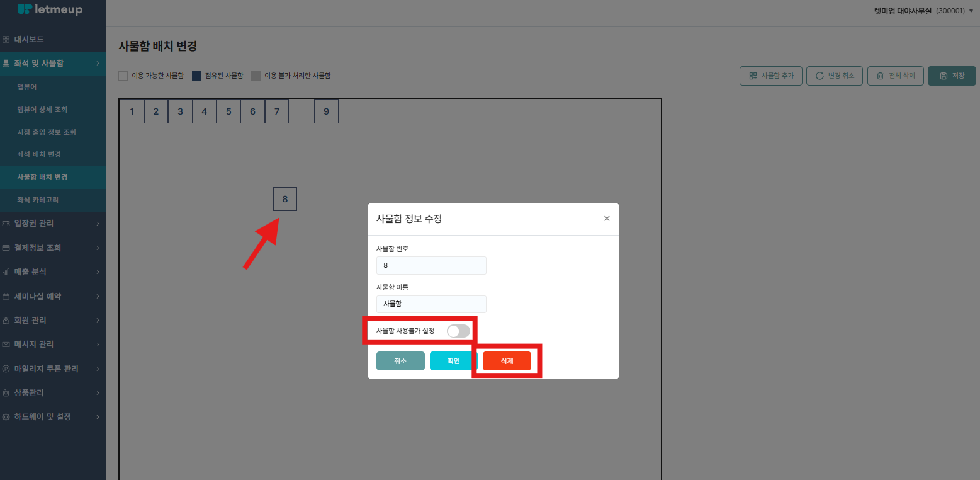Click the 세미나실 예약 calendar icon
The height and width of the screenshot is (480, 980).
coord(6,296)
